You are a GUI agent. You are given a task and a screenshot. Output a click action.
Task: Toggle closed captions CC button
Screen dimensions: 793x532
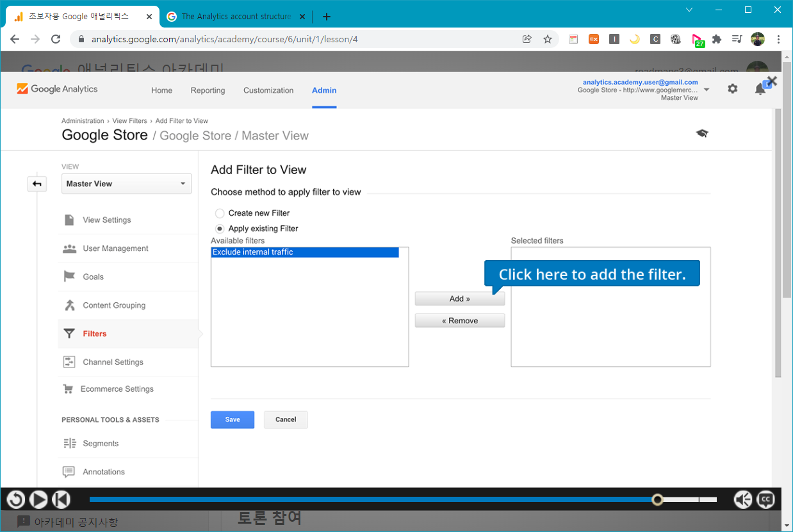pyautogui.click(x=765, y=499)
